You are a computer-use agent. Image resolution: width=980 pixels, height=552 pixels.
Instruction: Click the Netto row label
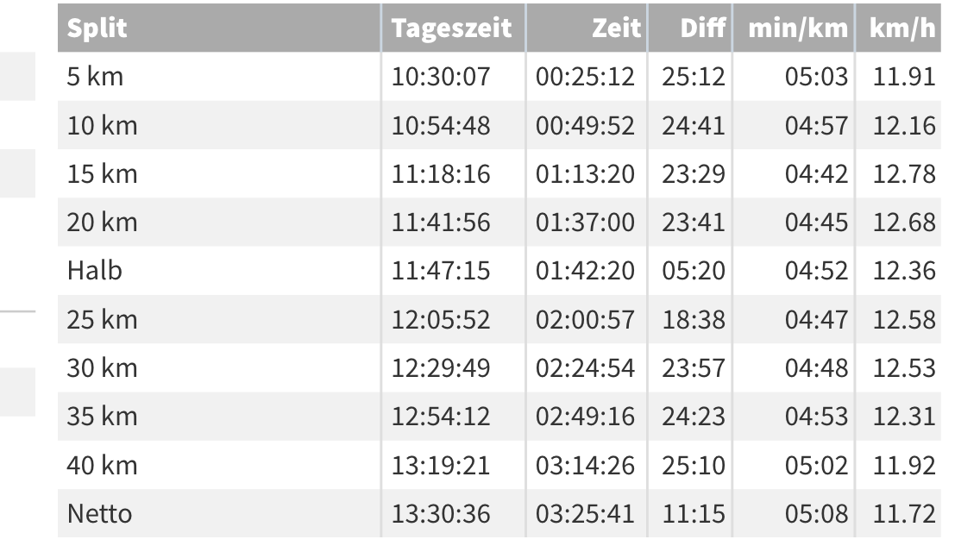tap(100, 514)
